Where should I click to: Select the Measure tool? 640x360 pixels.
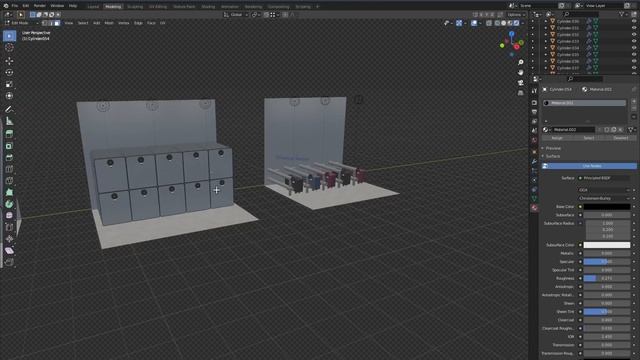pyautogui.click(x=9, y=121)
